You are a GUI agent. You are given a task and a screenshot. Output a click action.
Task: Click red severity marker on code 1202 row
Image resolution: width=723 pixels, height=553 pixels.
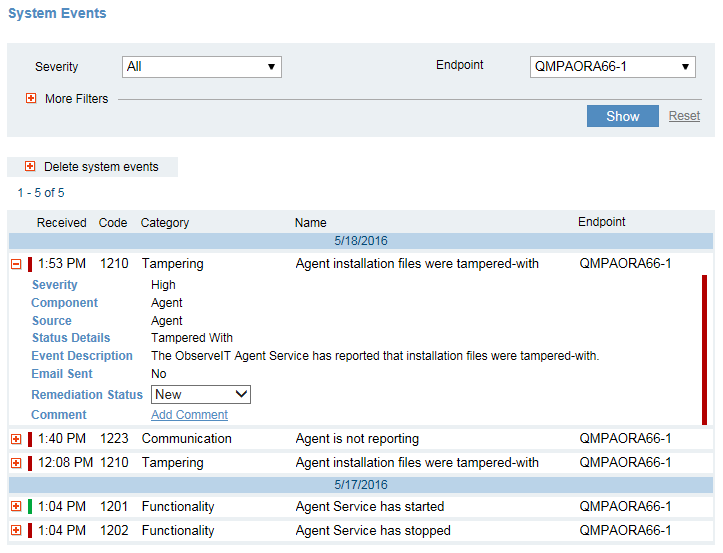(30, 531)
